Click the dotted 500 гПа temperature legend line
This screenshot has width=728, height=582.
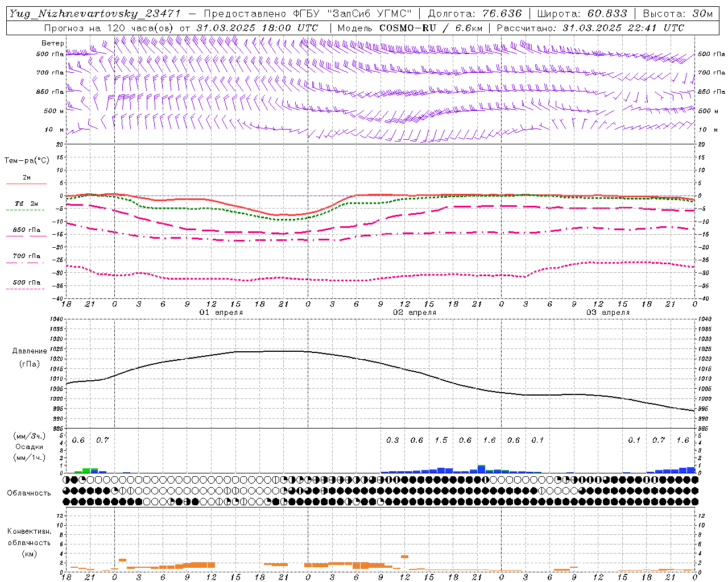[x=26, y=289]
